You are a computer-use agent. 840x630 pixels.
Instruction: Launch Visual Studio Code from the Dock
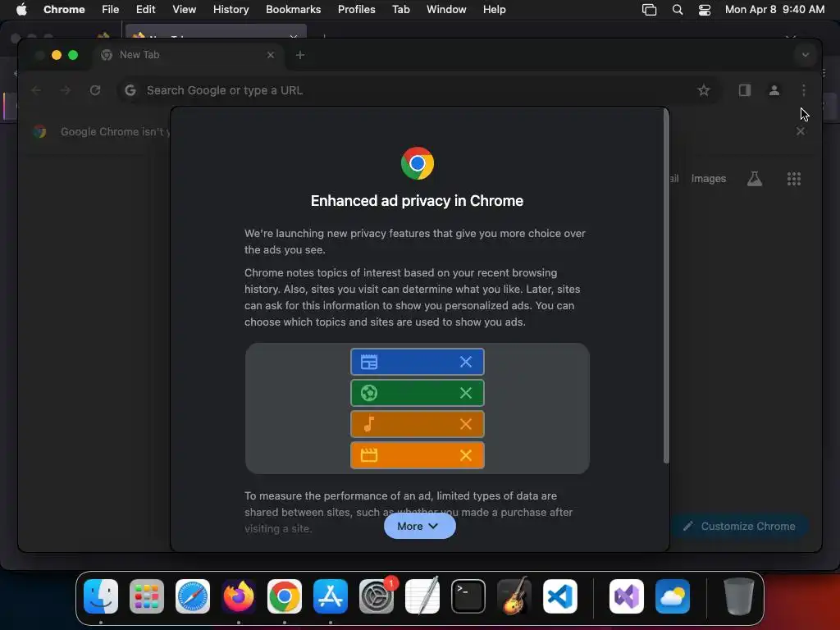(559, 596)
